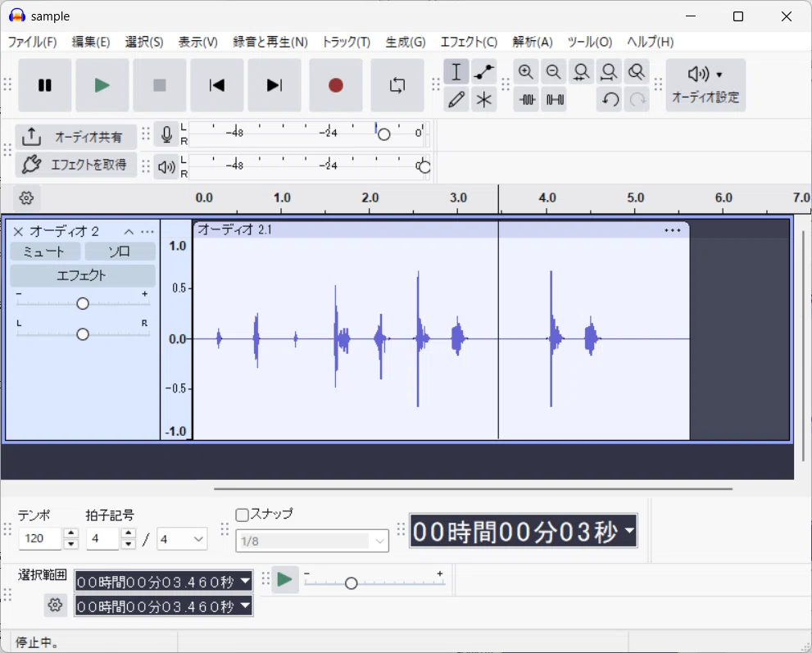Viewport: 812px width, 653px height.
Task: Close the オーディオ 2 track with X
Action: [x=18, y=232]
